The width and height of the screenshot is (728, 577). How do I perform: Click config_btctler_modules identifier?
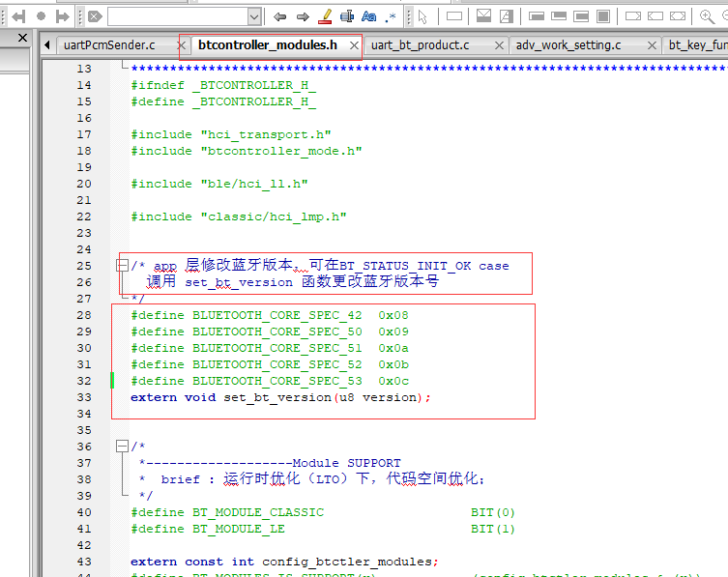tap(347, 562)
